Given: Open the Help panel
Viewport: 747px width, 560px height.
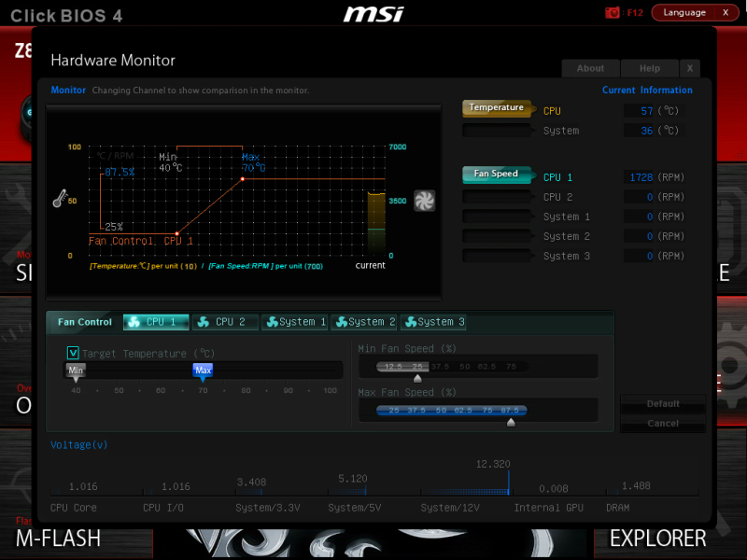Looking at the screenshot, I should (x=648, y=68).
